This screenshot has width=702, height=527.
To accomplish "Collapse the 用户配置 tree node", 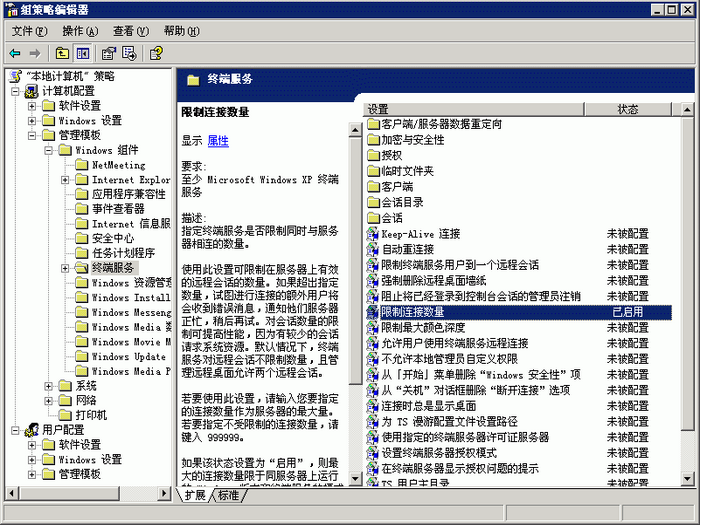I will point(16,430).
